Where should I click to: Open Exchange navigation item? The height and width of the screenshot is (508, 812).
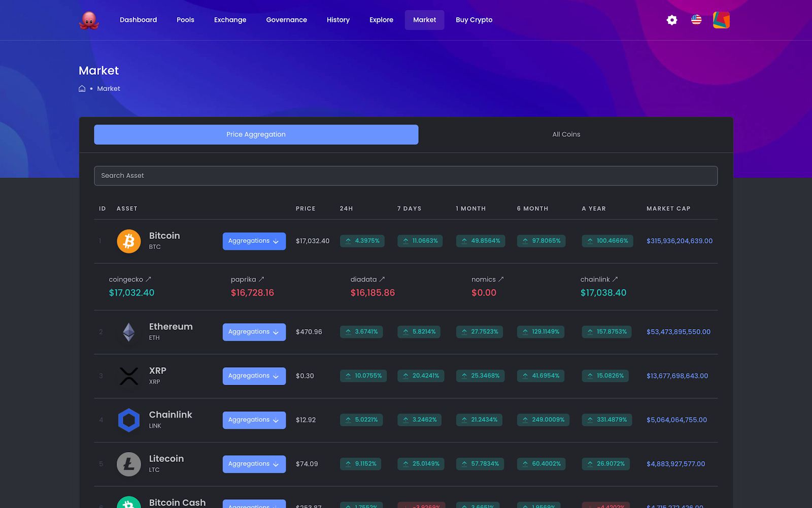230,20
